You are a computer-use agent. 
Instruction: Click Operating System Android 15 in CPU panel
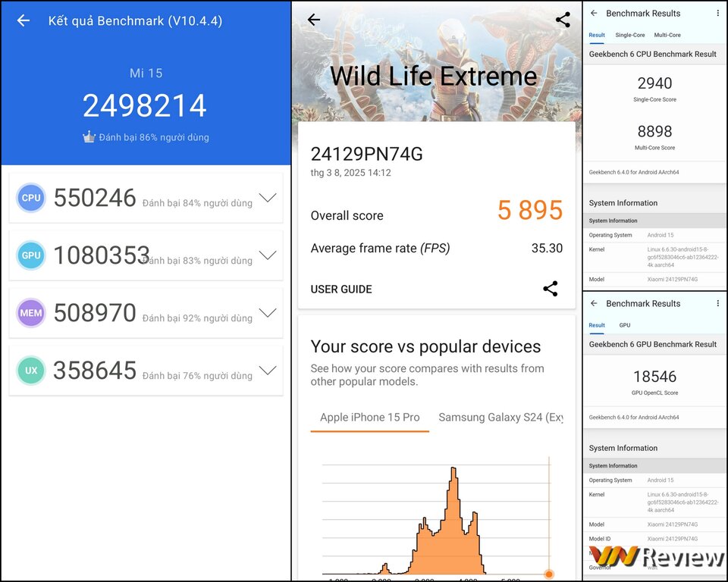click(x=654, y=236)
